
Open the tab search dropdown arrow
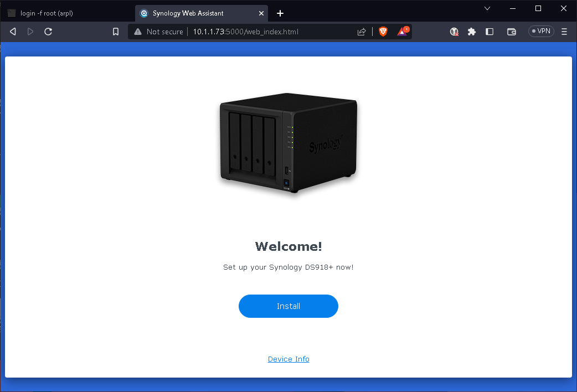pos(487,8)
